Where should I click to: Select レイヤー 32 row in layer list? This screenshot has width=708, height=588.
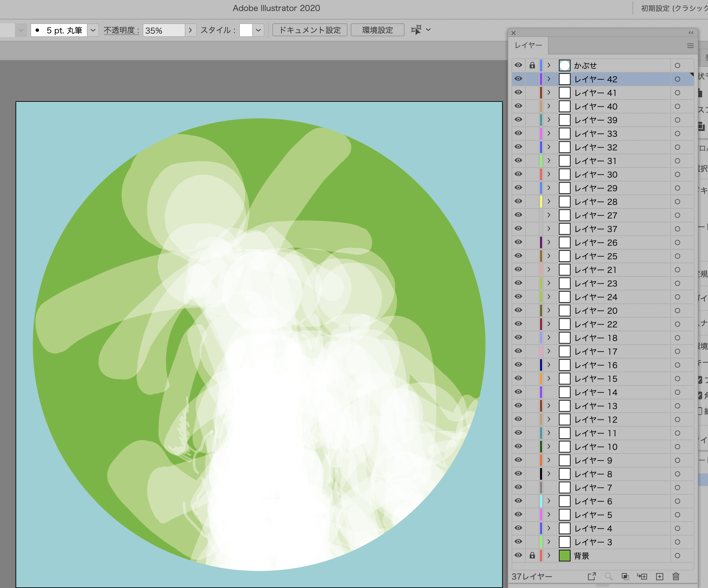tap(602, 147)
